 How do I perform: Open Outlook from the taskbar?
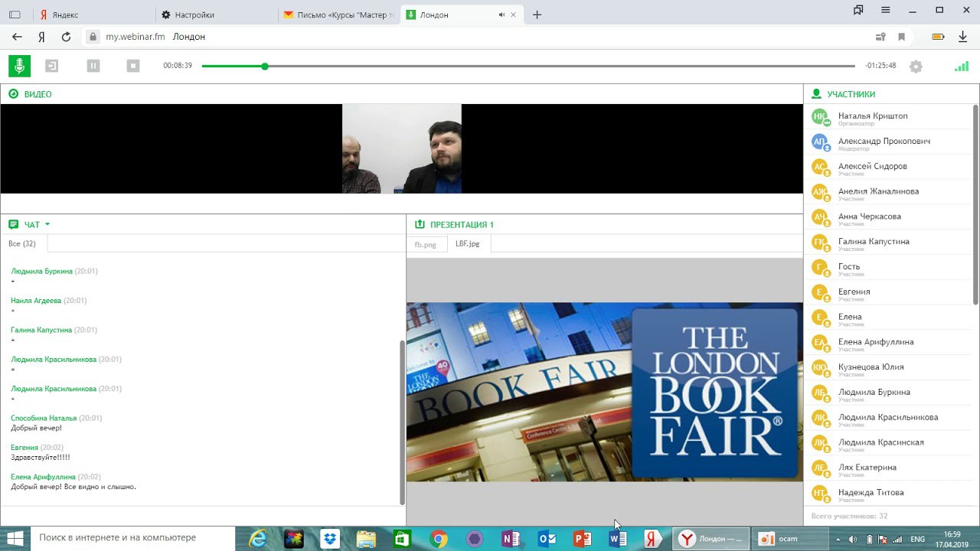click(x=547, y=539)
